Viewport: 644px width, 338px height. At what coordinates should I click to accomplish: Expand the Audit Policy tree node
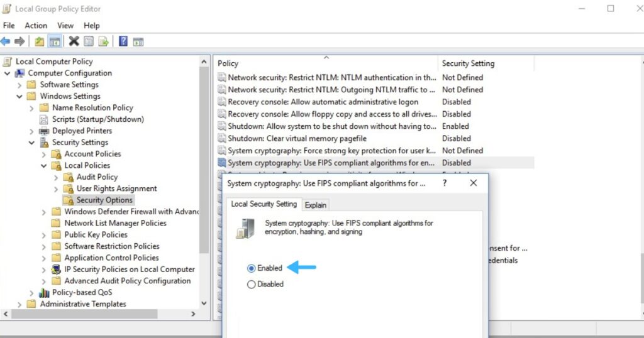56,177
